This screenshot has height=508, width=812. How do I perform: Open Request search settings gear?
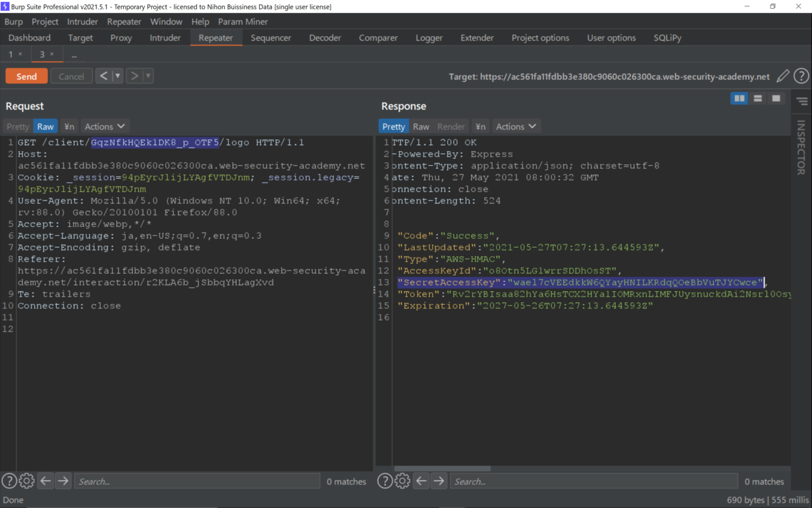point(26,481)
